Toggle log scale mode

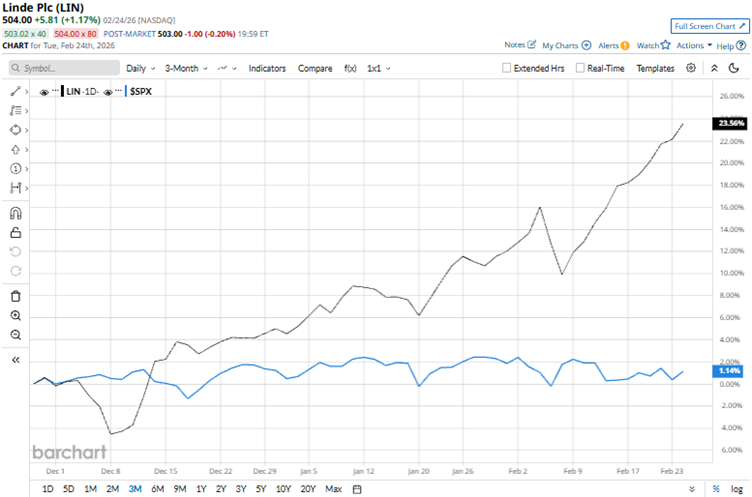[737, 489]
